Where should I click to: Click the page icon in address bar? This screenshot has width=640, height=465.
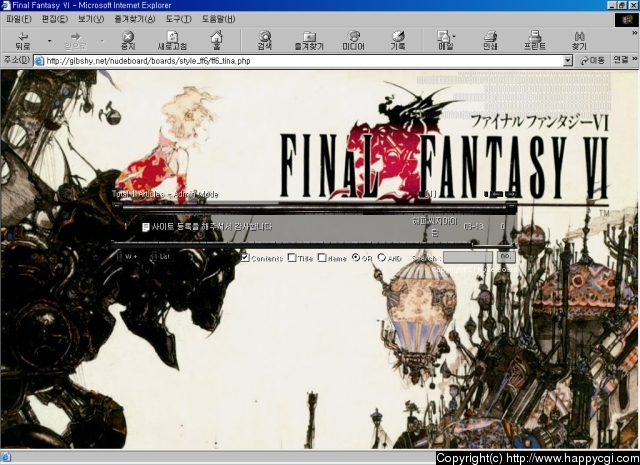pos(39,61)
